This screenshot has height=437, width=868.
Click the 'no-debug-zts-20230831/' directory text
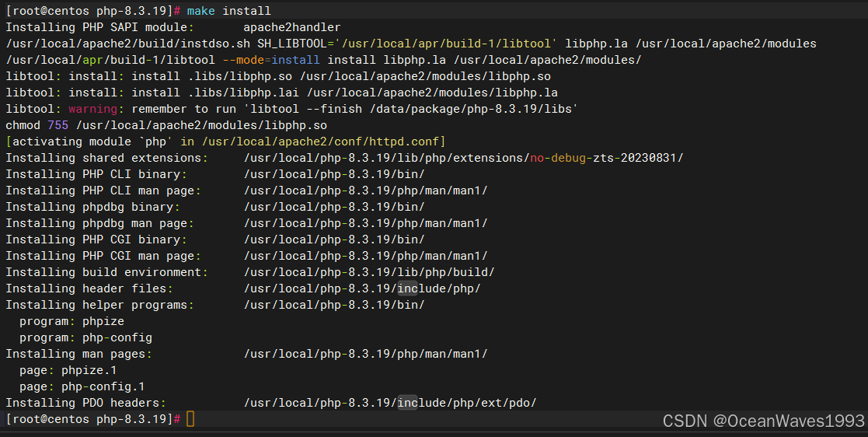point(607,158)
